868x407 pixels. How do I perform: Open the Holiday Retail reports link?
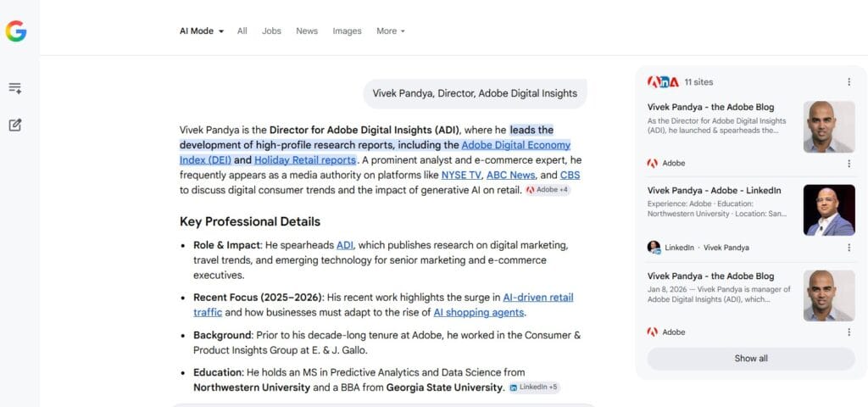[305, 160]
